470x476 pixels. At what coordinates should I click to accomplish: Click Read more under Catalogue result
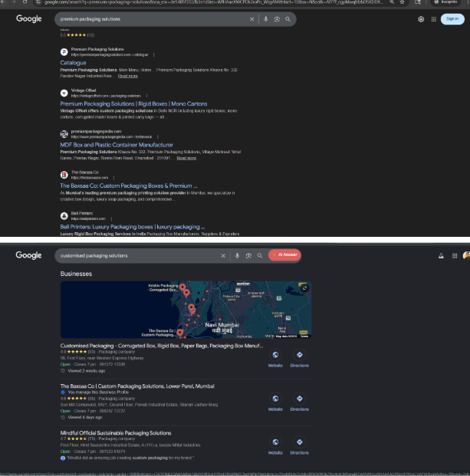point(128,76)
